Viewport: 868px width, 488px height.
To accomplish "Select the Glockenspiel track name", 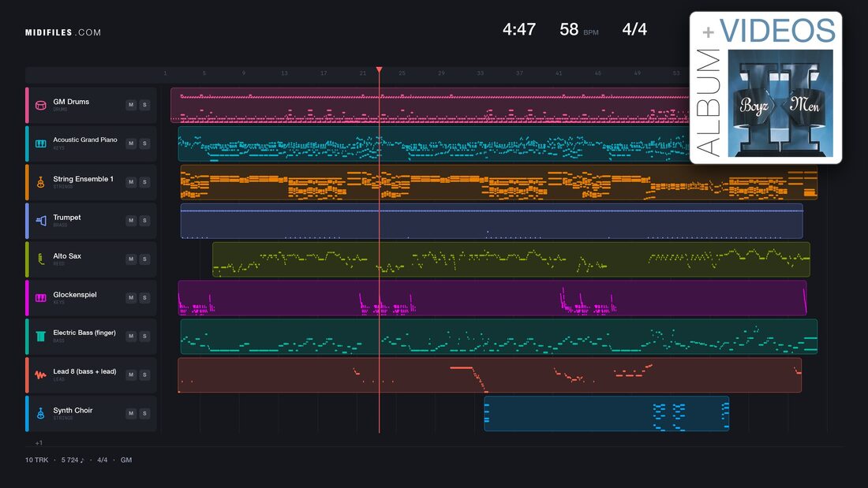I will coord(75,294).
